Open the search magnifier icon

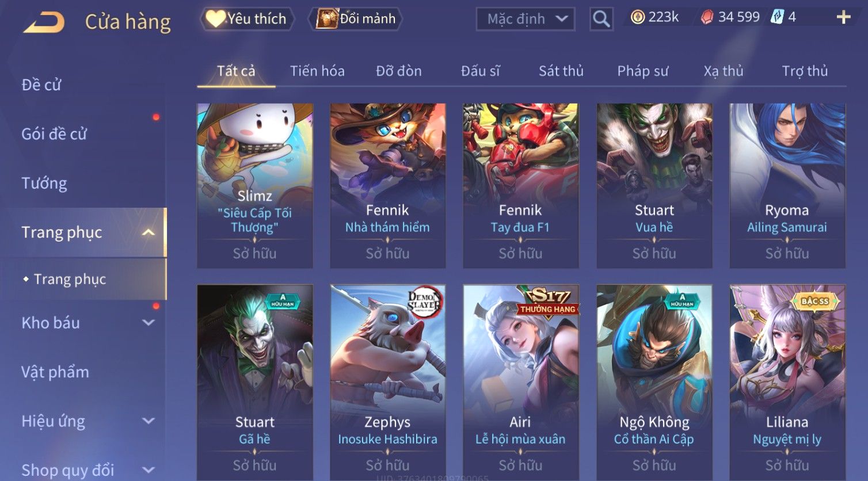(601, 19)
